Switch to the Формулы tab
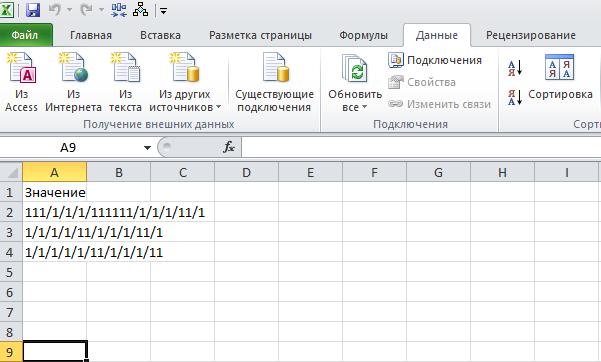The width and height of the screenshot is (601, 362). pyautogui.click(x=363, y=35)
